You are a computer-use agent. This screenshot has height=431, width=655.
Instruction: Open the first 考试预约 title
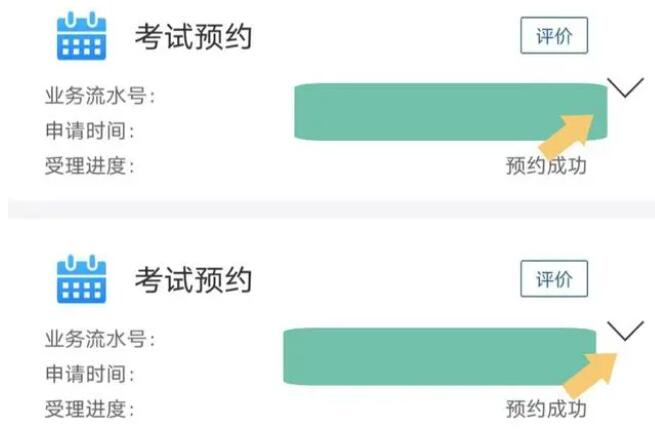tap(193, 38)
